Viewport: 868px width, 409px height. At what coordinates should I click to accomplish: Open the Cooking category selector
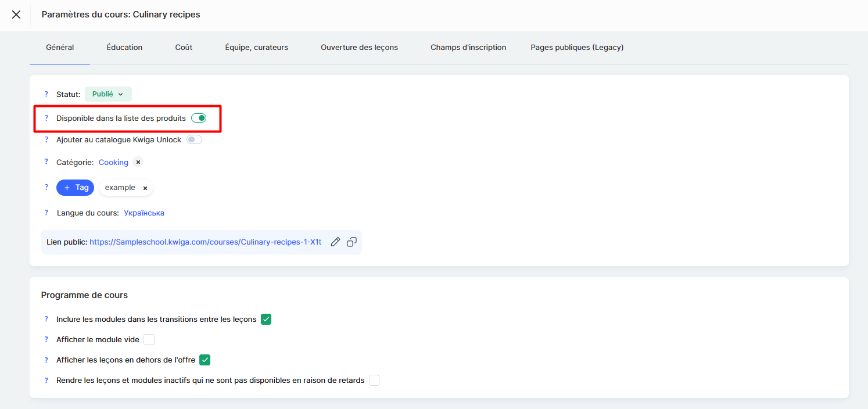tap(113, 163)
